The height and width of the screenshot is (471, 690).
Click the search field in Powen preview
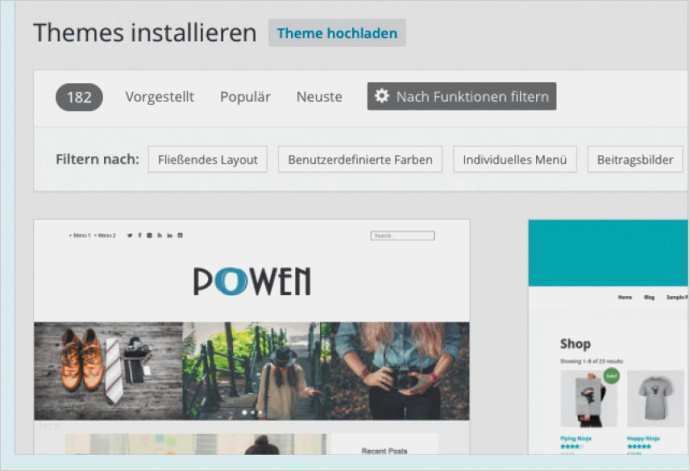(x=402, y=236)
